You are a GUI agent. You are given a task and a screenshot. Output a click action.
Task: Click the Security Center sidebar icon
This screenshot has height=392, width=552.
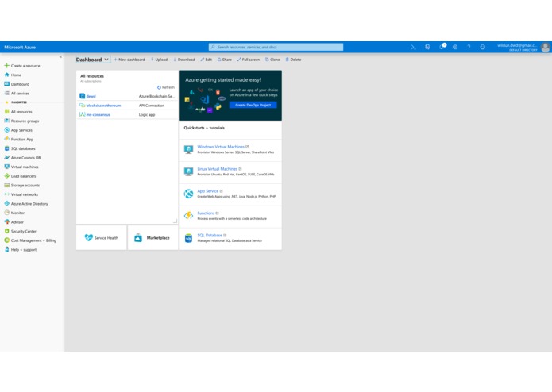point(6,231)
